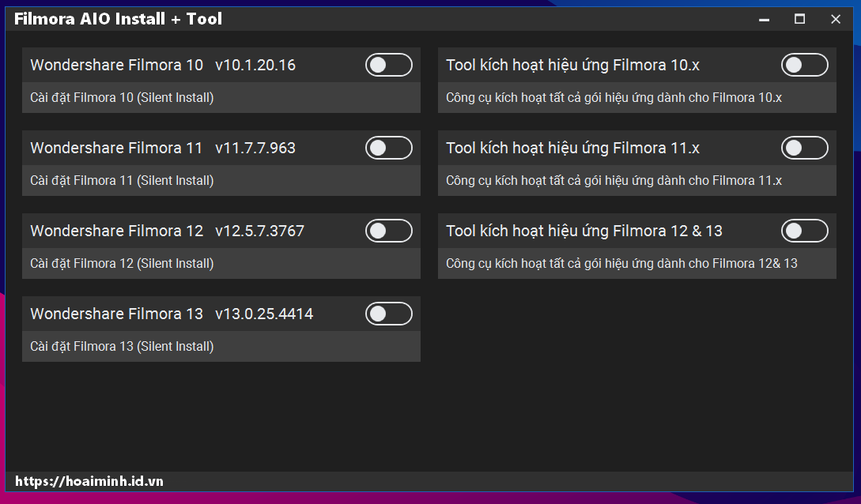Enable the Wondershare Filmora 10 install toggle
Image resolution: width=861 pixels, height=504 pixels.
pos(389,65)
